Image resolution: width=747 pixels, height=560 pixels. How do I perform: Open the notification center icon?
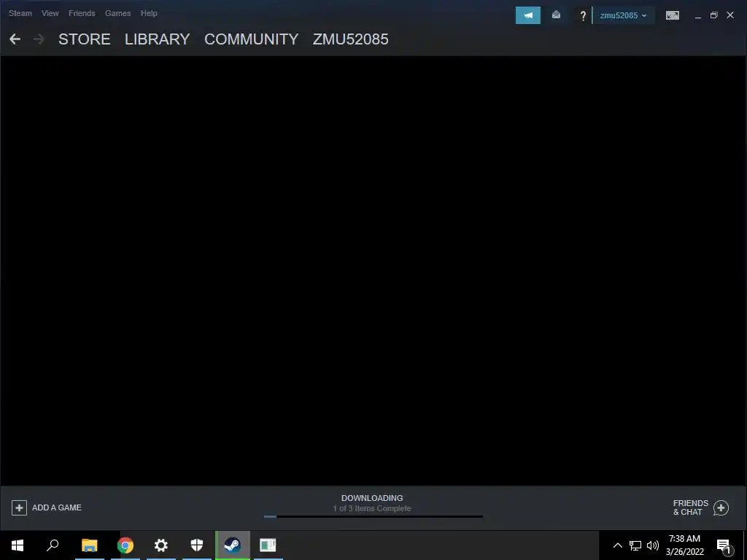pyautogui.click(x=723, y=546)
